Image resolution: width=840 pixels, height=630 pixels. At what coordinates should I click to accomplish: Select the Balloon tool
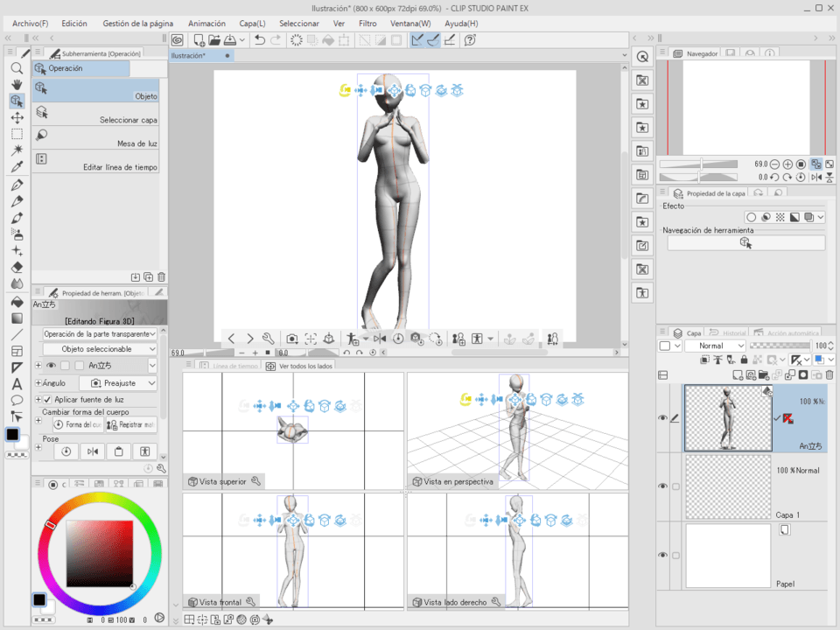17,400
